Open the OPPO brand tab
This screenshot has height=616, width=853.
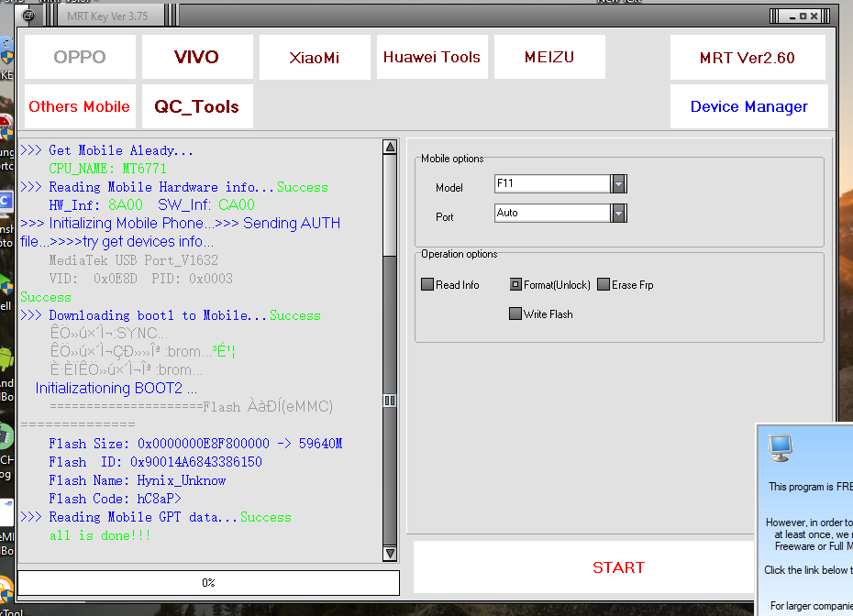tap(80, 57)
